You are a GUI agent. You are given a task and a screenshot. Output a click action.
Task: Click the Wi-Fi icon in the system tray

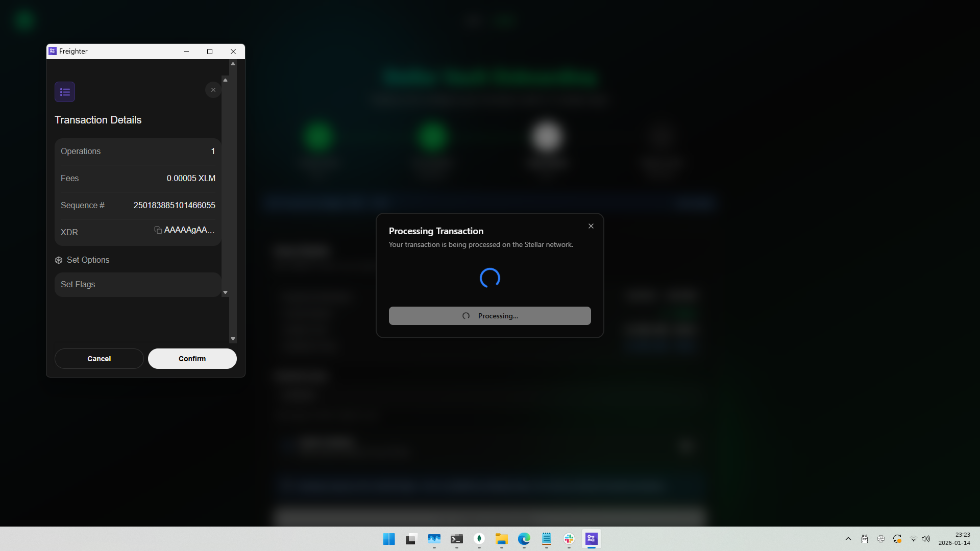tap(913, 539)
